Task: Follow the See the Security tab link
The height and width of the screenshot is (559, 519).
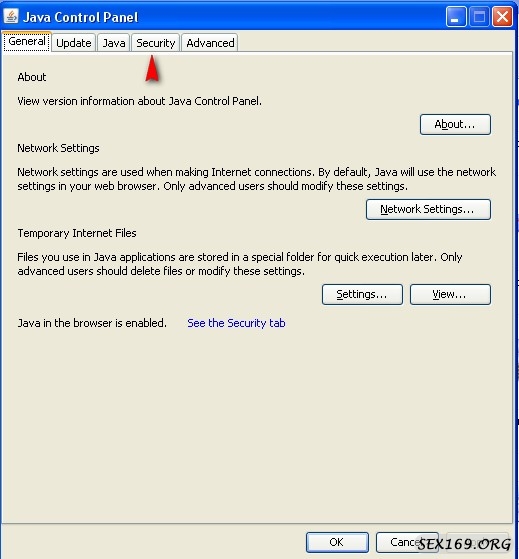Action: coord(236,323)
